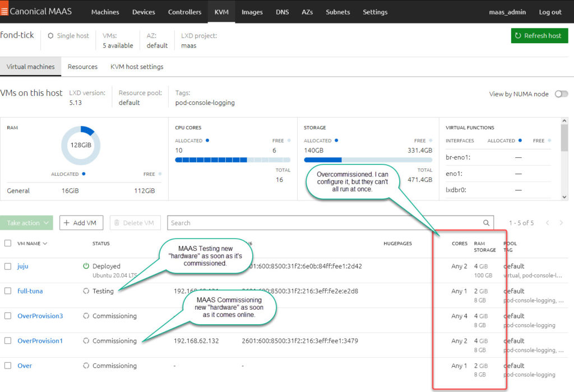Open the OverProvision1 VM link

point(40,340)
